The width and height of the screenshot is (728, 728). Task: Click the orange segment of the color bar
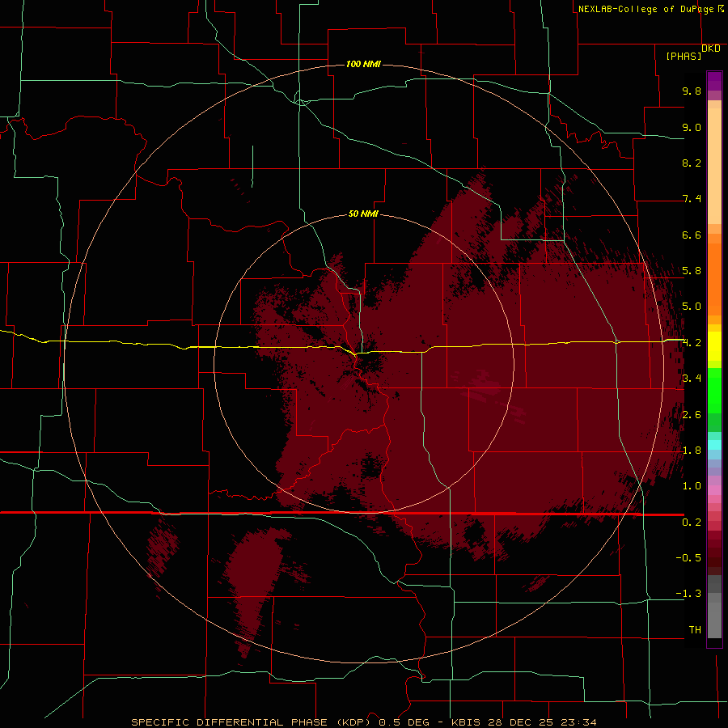point(714,278)
